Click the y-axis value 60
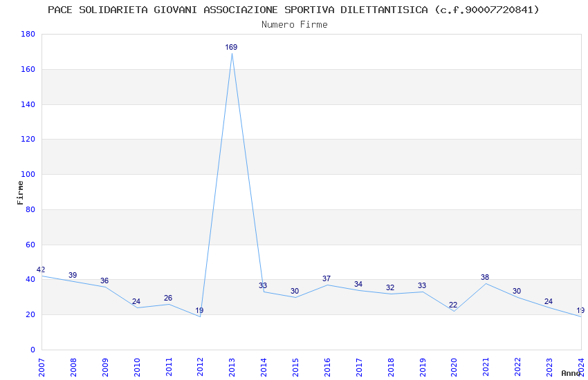The height and width of the screenshot is (380, 588). [30, 245]
